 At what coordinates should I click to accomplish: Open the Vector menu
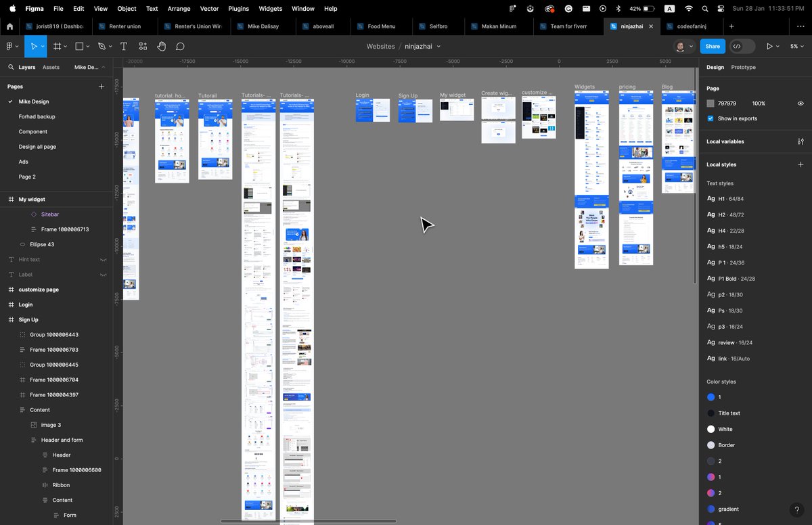(209, 9)
